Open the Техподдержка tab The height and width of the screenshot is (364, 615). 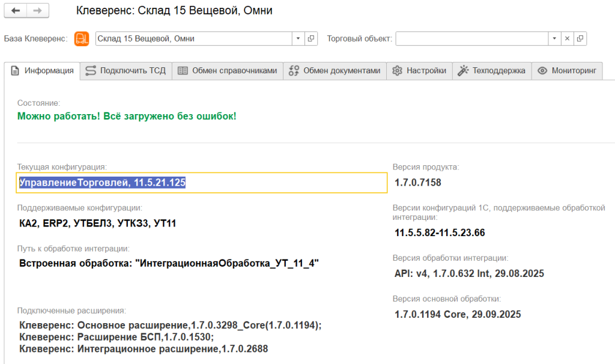click(x=491, y=70)
